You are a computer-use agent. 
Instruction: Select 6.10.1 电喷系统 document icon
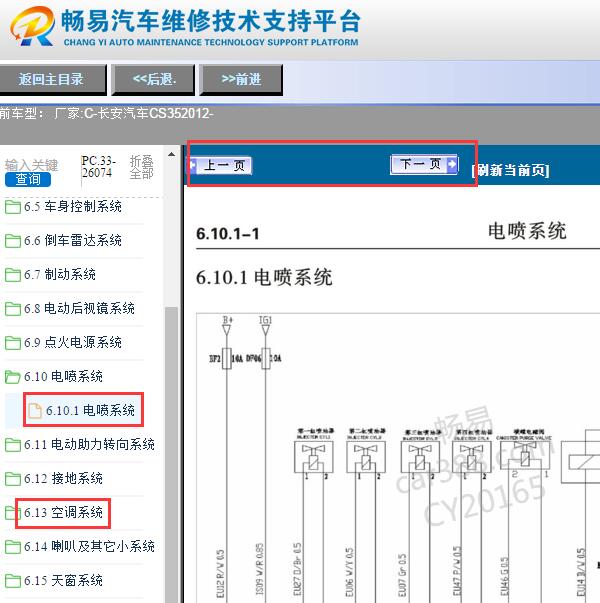coord(35,411)
